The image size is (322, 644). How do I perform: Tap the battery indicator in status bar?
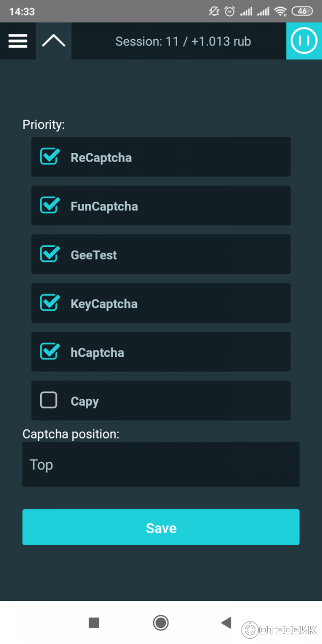click(x=302, y=11)
